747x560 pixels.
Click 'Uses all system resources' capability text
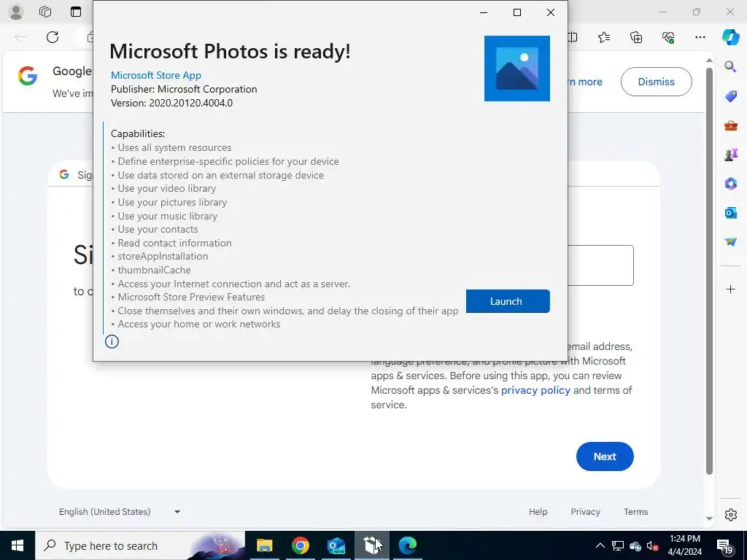coord(174,147)
